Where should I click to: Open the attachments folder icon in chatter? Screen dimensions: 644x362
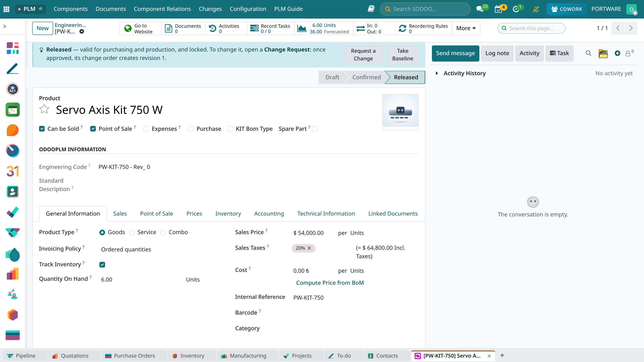603,53
